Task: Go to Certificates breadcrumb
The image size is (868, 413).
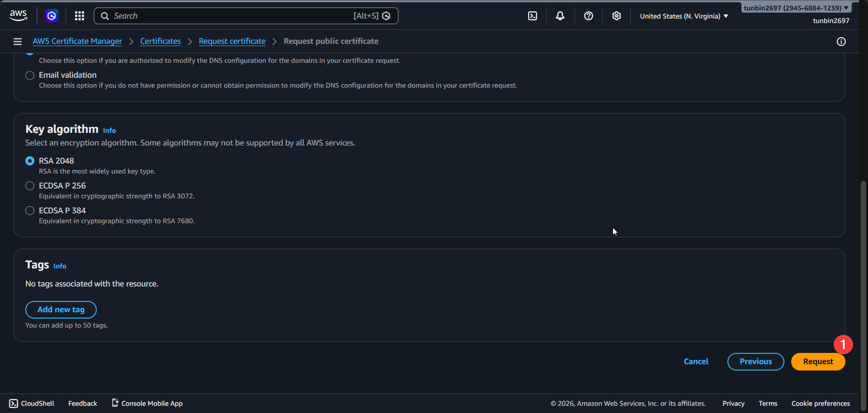Action: pyautogui.click(x=160, y=41)
